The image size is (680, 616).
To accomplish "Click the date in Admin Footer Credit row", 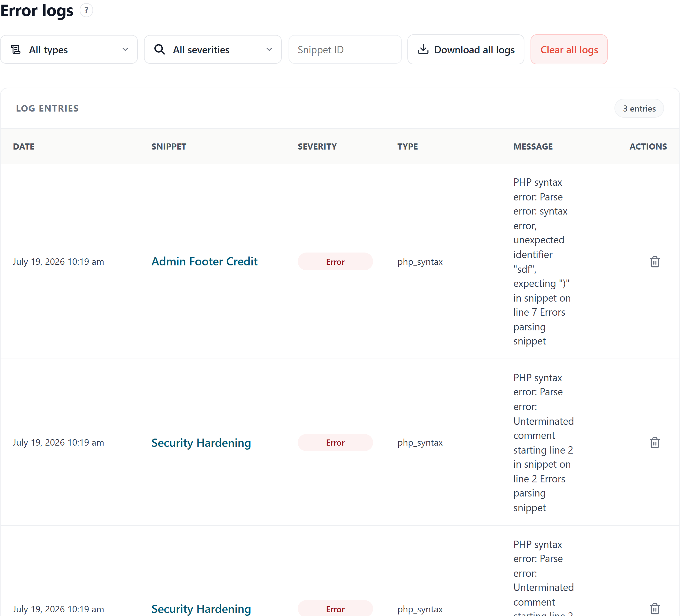I will [x=59, y=262].
